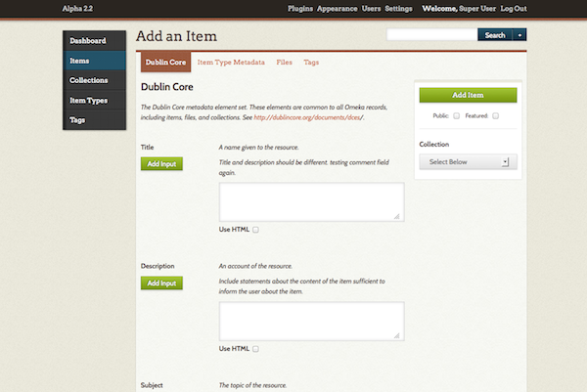Image resolution: width=587 pixels, height=392 pixels.
Task: Check the Public checkbox
Action: point(456,116)
